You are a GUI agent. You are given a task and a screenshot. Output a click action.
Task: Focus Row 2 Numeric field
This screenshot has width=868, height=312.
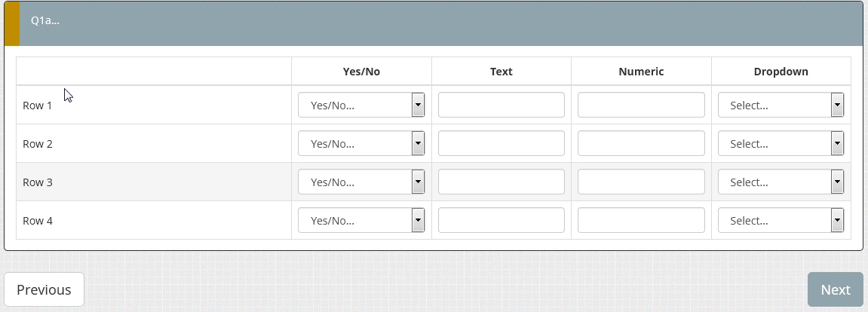pos(641,144)
